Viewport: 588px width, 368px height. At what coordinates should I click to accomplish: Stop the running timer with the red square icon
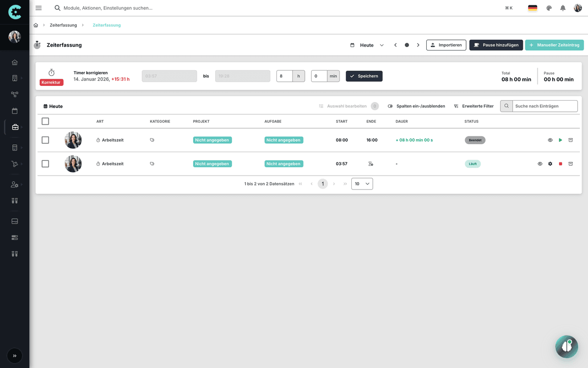point(560,163)
